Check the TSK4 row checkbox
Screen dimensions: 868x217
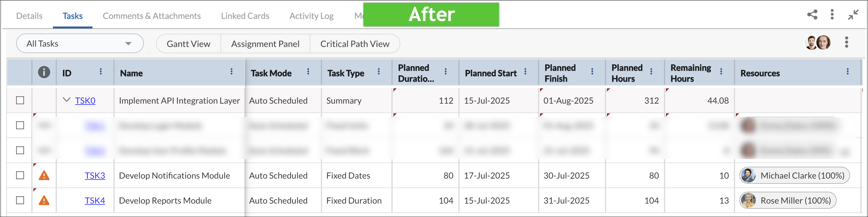coord(20,200)
